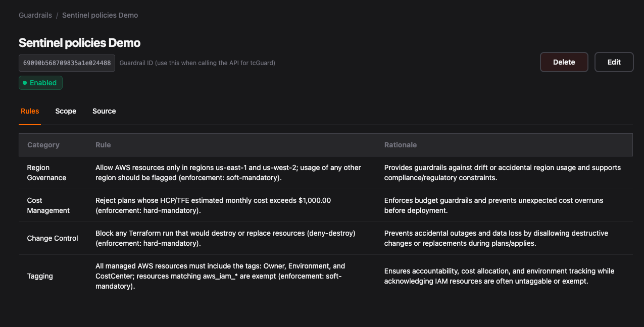Click the rule text about $1,000.00 cost limit
The image size is (644, 327).
213,205
